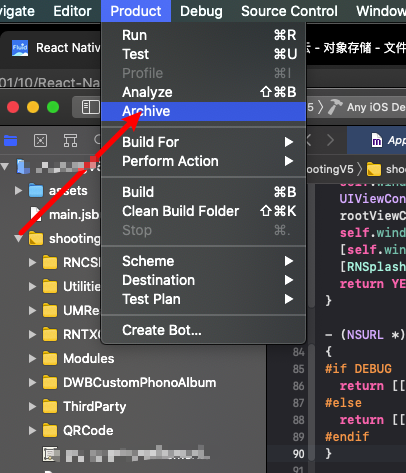The width and height of the screenshot is (406, 473).
Task: Choose Create Bot… menu item
Action: coord(203,330)
